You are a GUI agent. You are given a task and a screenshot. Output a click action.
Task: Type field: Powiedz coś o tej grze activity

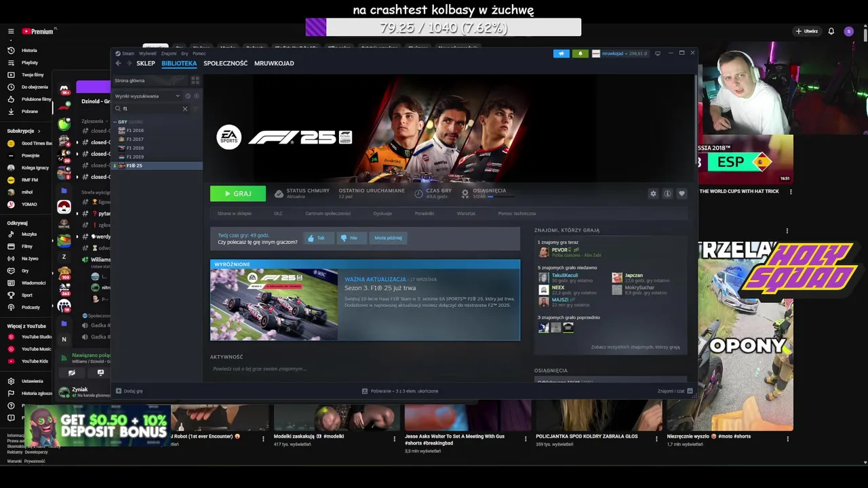coord(365,369)
